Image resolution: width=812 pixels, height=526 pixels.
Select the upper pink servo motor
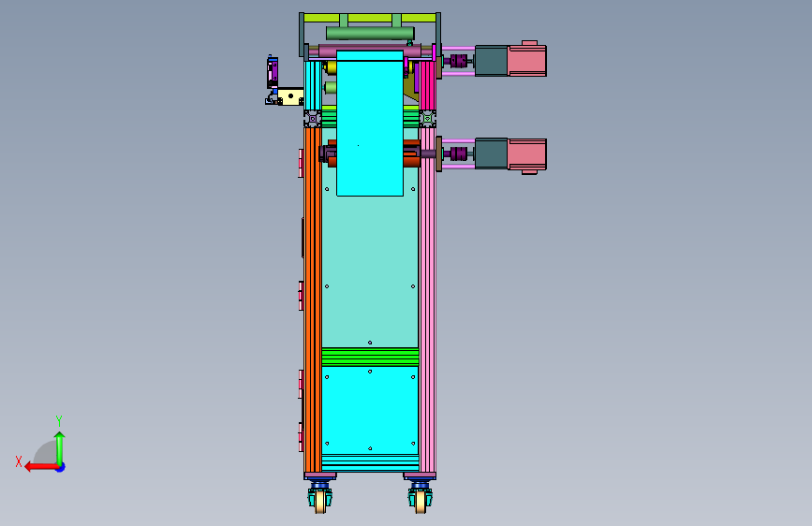[527, 60]
